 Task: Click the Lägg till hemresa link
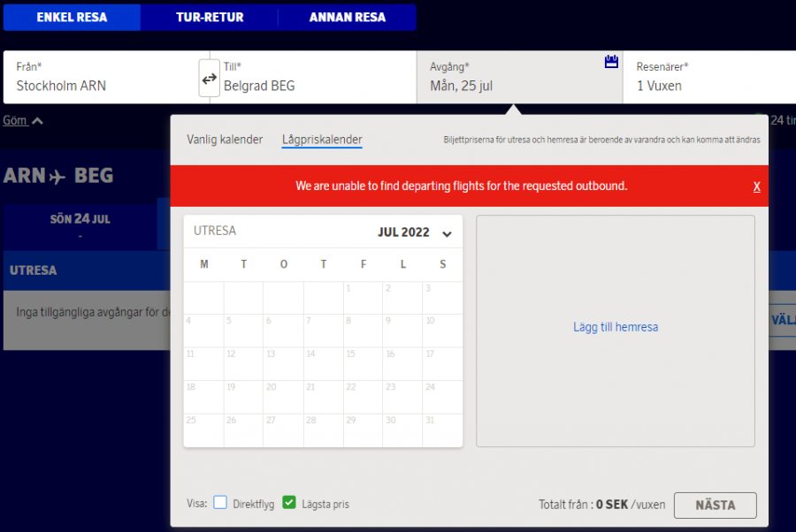(615, 327)
